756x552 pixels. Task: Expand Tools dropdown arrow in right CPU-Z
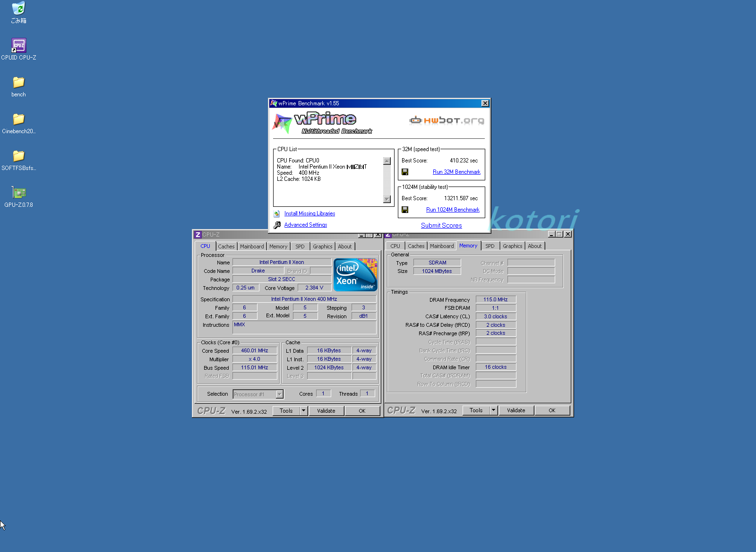pyautogui.click(x=493, y=410)
